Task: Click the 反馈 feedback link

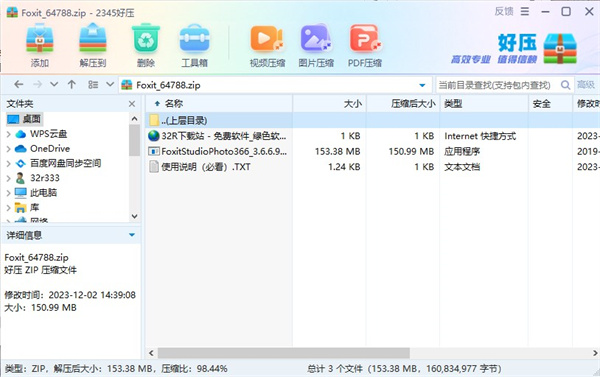Action: (x=504, y=11)
